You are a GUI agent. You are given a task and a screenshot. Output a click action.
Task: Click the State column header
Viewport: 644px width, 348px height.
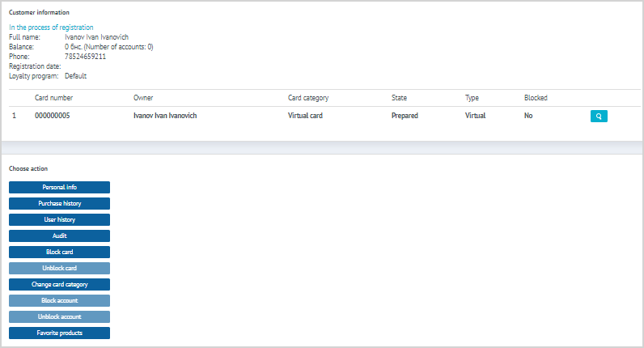[x=399, y=98]
